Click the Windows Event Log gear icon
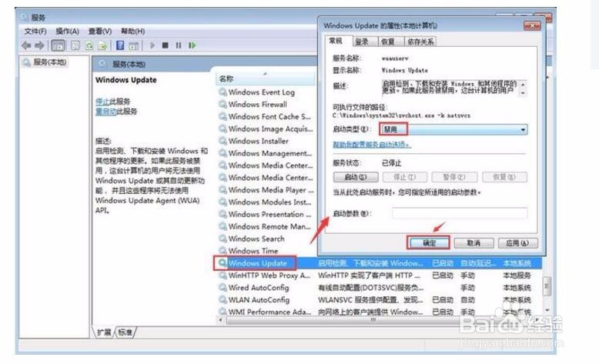This screenshot has width=599, height=364. [x=223, y=92]
